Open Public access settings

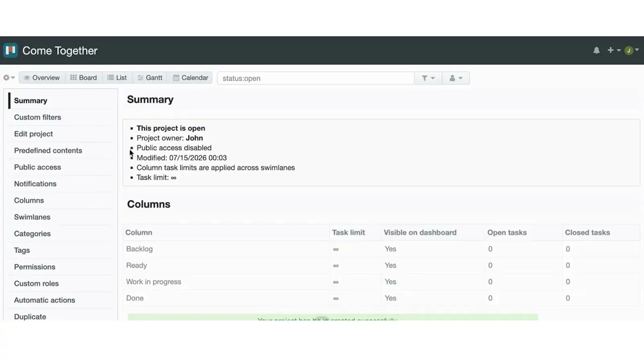tap(37, 167)
